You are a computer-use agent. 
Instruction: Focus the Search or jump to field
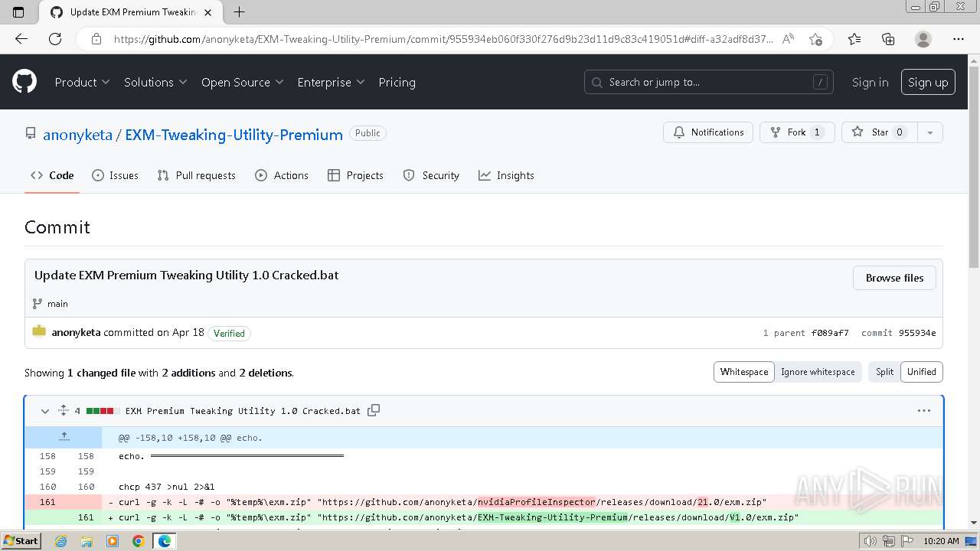pos(708,82)
